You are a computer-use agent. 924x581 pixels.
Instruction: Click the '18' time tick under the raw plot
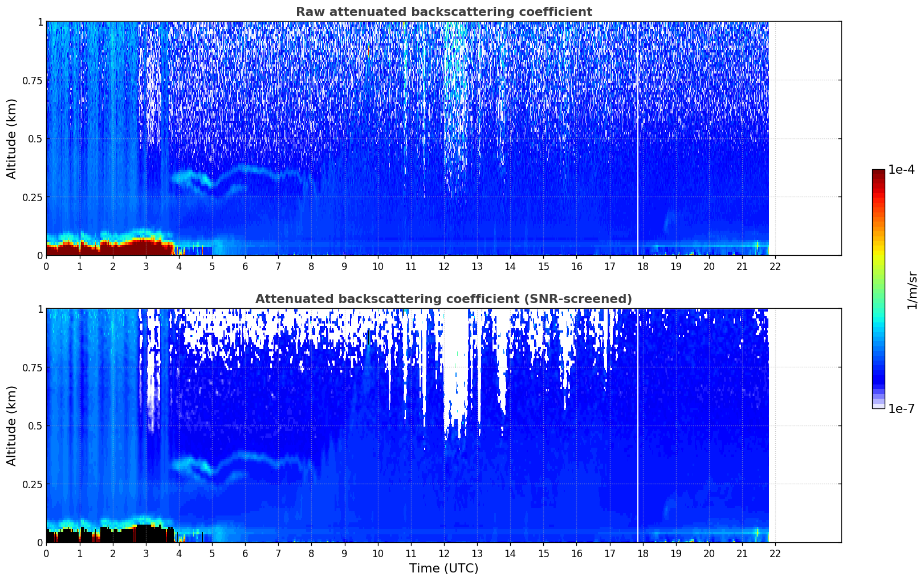643,266
